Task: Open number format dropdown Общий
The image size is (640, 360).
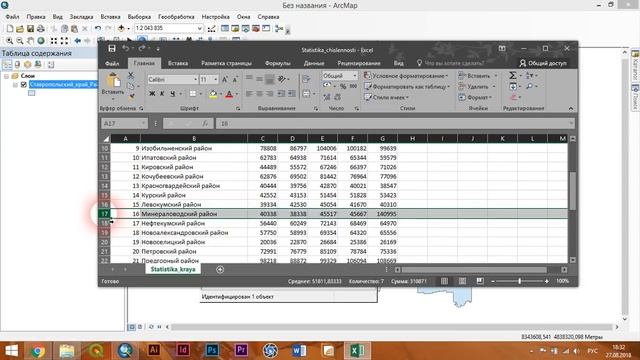Action: (354, 76)
